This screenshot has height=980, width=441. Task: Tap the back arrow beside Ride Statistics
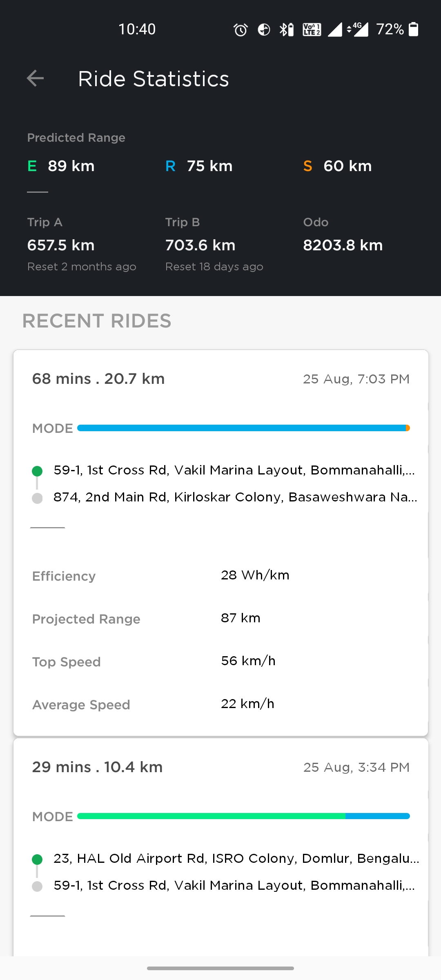click(x=35, y=78)
